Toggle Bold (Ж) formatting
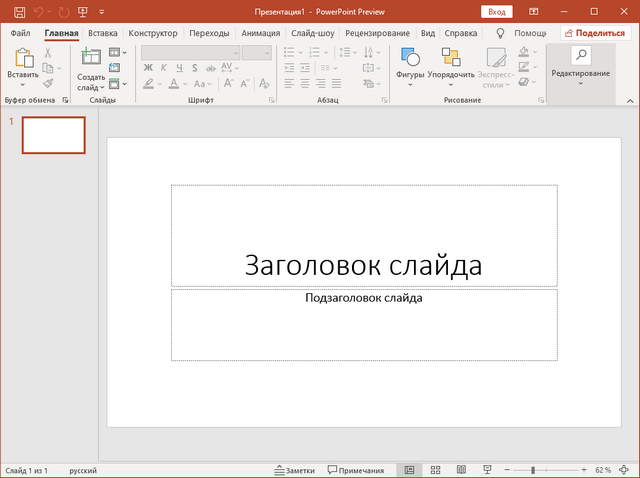 tap(149, 68)
